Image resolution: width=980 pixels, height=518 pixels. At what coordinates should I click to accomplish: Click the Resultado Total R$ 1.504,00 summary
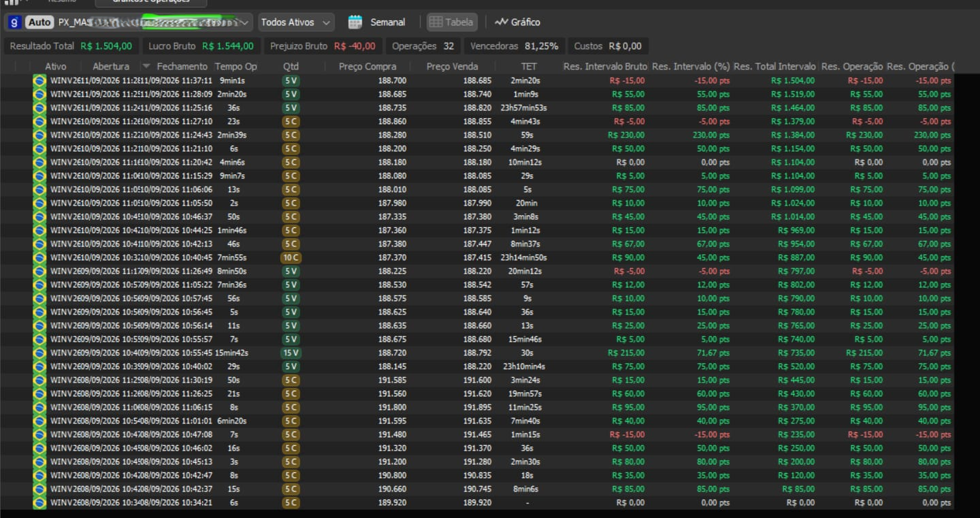71,46
